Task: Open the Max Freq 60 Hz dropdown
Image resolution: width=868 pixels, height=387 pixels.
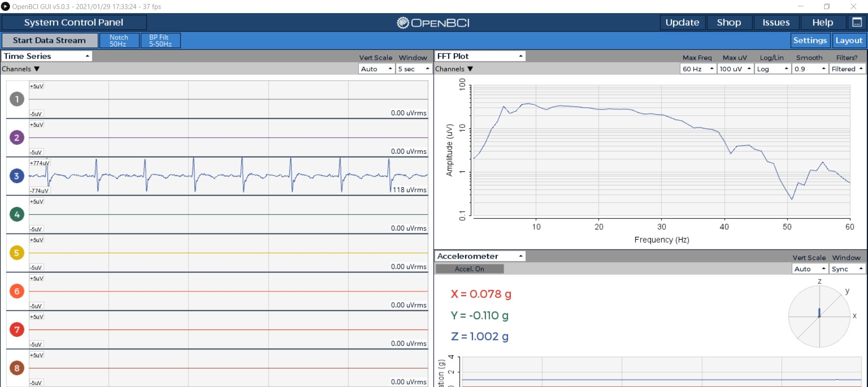Action: click(x=698, y=69)
